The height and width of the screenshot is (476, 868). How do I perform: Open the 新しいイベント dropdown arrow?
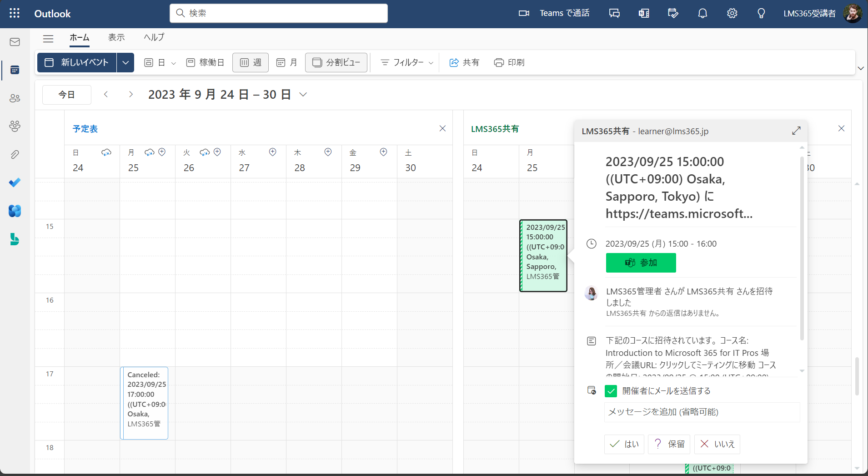(x=125, y=62)
